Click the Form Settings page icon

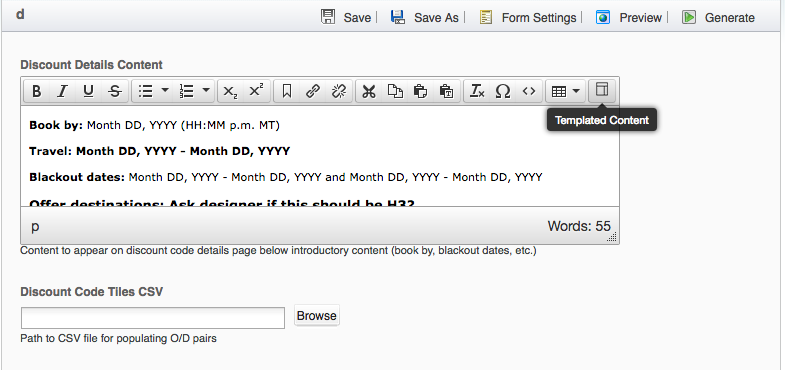coord(486,18)
